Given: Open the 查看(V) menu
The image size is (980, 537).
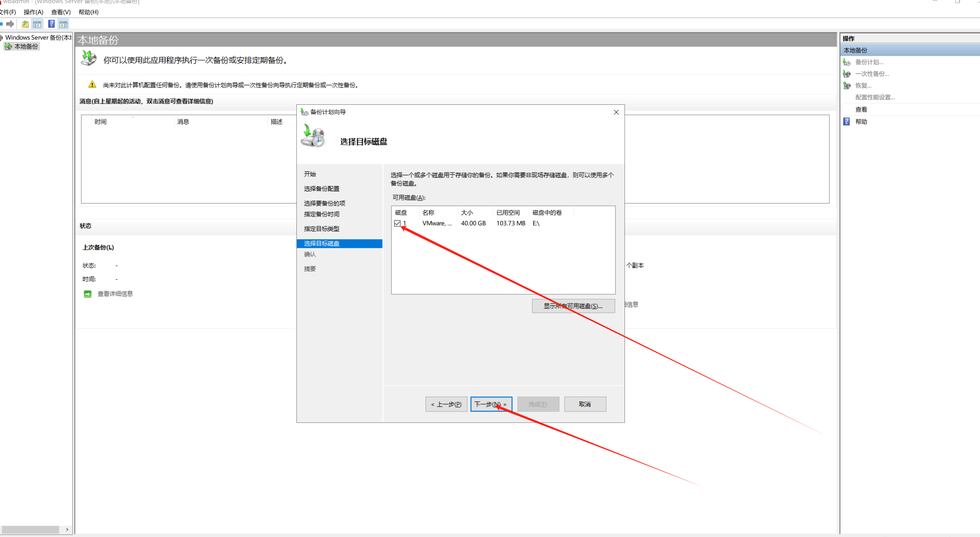Looking at the screenshot, I should point(61,12).
